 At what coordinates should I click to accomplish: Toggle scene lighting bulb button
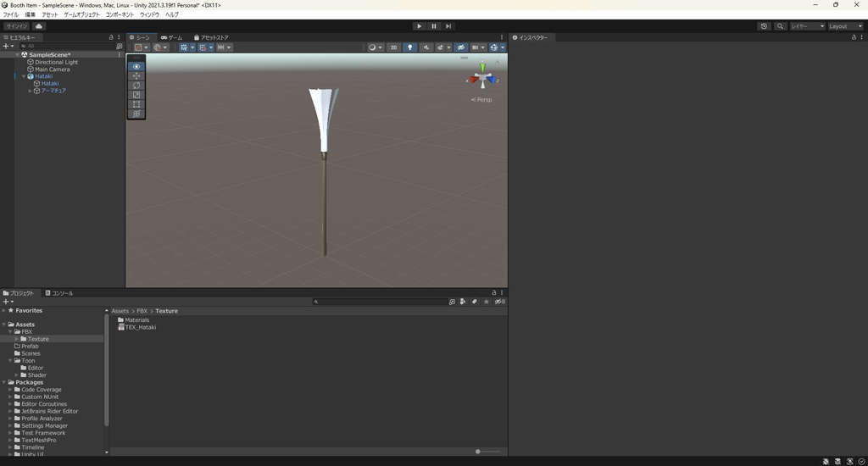pos(409,47)
